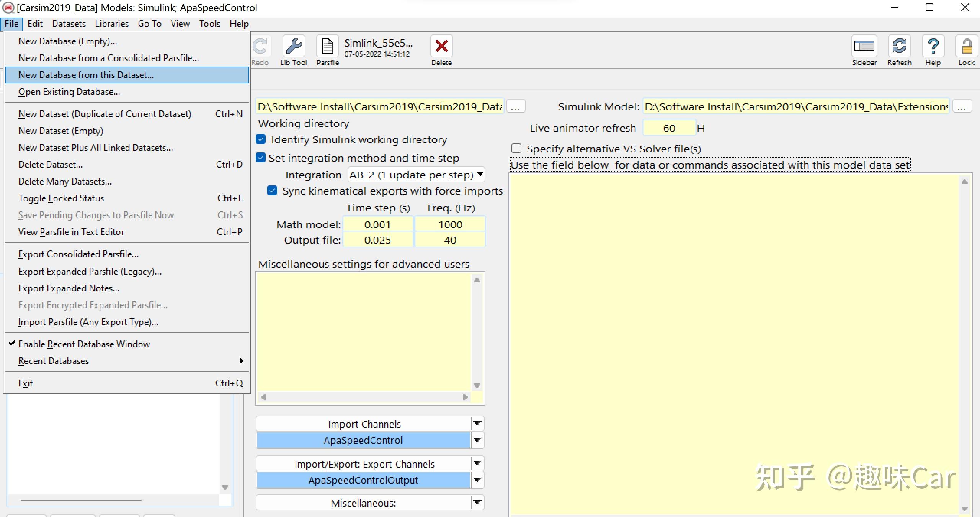The width and height of the screenshot is (980, 517).
Task: Click browse button beside Simulink Model path
Action: 962,106
